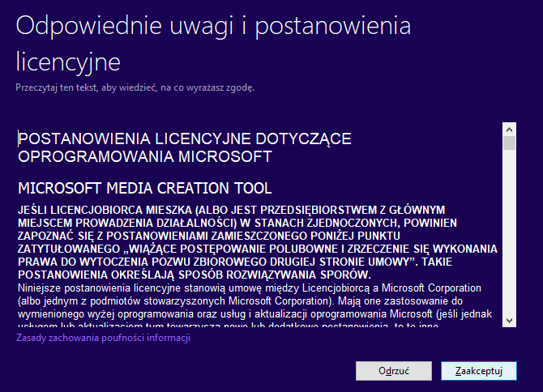
Task: Click line starting wymienionego wyżej oprogramowania
Action: point(254,313)
